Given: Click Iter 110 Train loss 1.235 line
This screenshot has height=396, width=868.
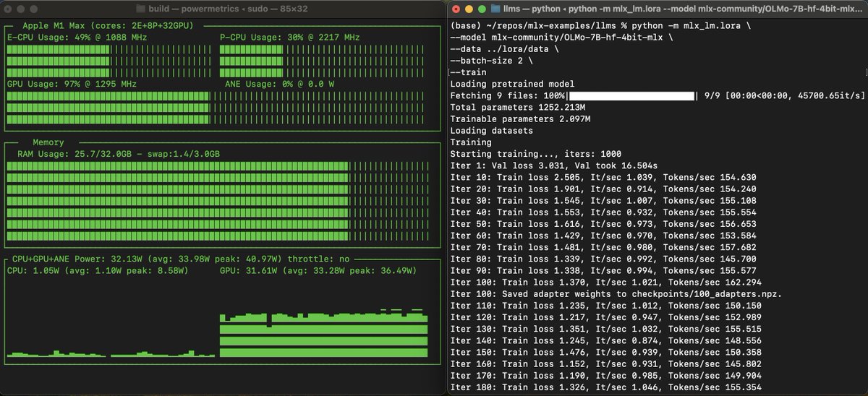Looking at the screenshot, I should [x=605, y=306].
